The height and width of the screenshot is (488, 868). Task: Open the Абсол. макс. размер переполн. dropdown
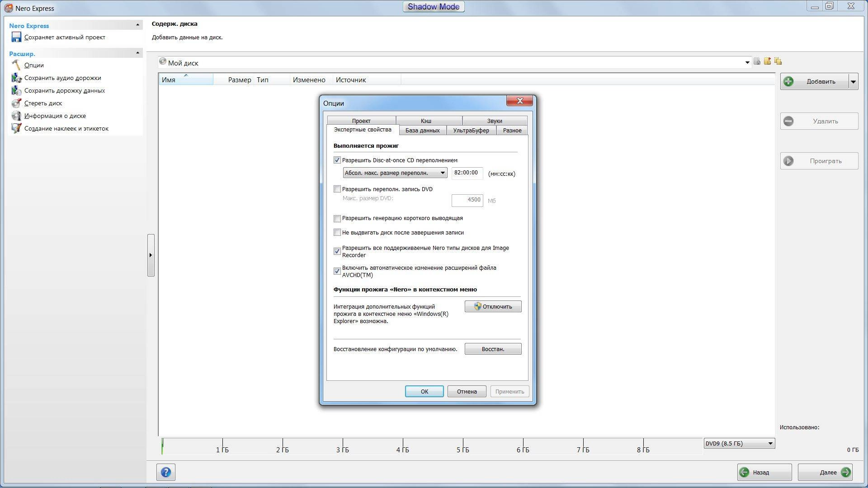coord(395,173)
